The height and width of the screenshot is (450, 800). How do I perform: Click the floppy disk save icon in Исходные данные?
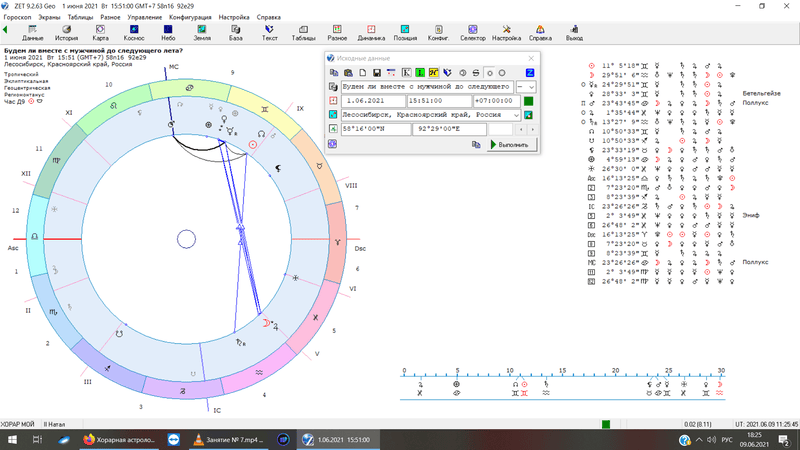(x=377, y=73)
